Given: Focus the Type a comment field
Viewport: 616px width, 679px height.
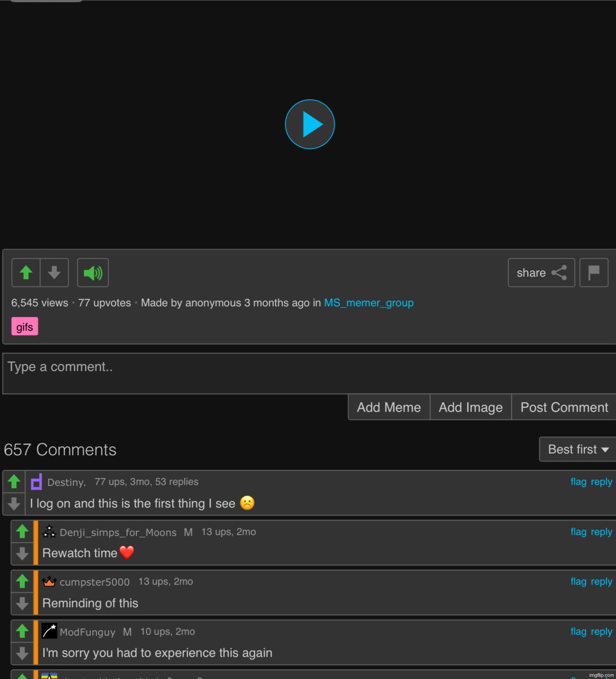Looking at the screenshot, I should (x=309, y=373).
